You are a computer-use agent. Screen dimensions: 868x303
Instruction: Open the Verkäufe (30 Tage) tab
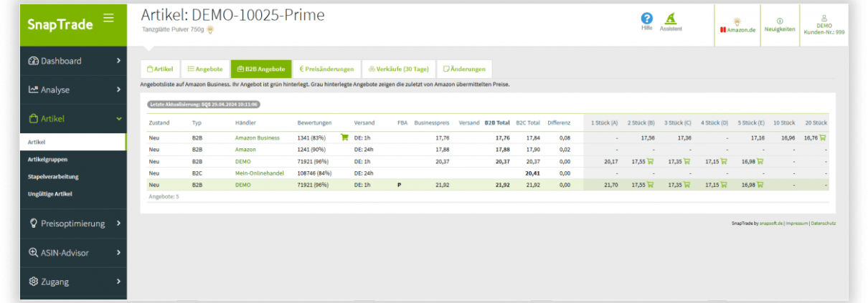click(x=398, y=69)
